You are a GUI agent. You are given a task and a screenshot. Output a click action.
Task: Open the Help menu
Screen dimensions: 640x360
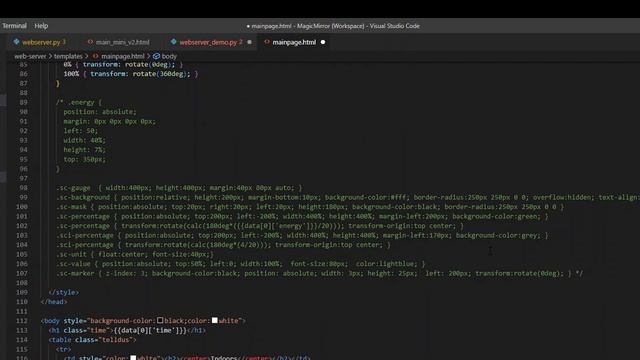[x=41, y=26]
